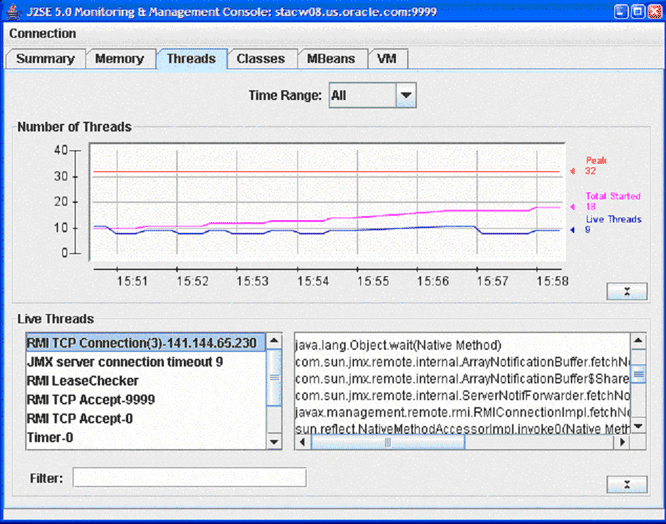
Task: Click the Live Threads legend marker
Action: pyautogui.click(x=573, y=230)
